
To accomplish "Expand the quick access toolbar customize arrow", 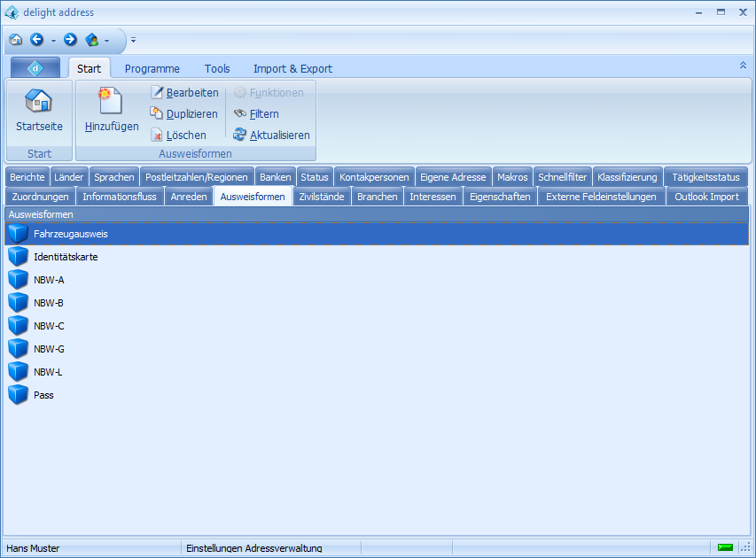I will (x=133, y=41).
